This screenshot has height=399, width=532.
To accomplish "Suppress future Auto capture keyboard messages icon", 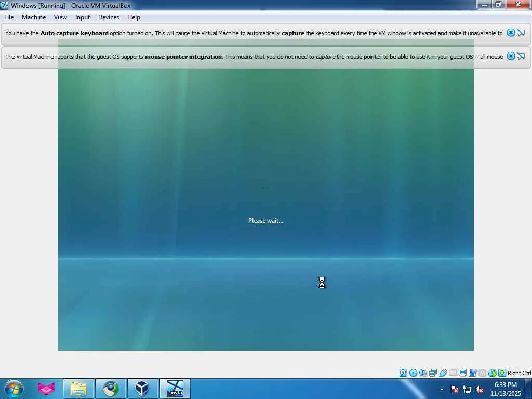I will 521,33.
